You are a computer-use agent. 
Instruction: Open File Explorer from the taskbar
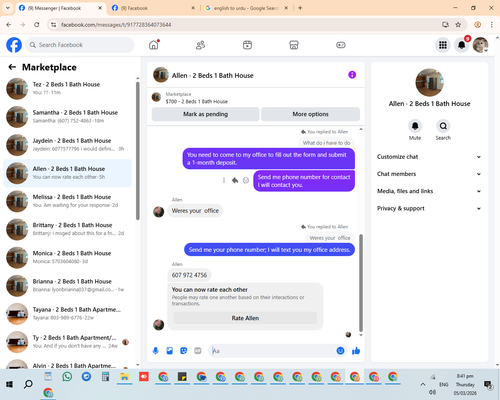125,377
